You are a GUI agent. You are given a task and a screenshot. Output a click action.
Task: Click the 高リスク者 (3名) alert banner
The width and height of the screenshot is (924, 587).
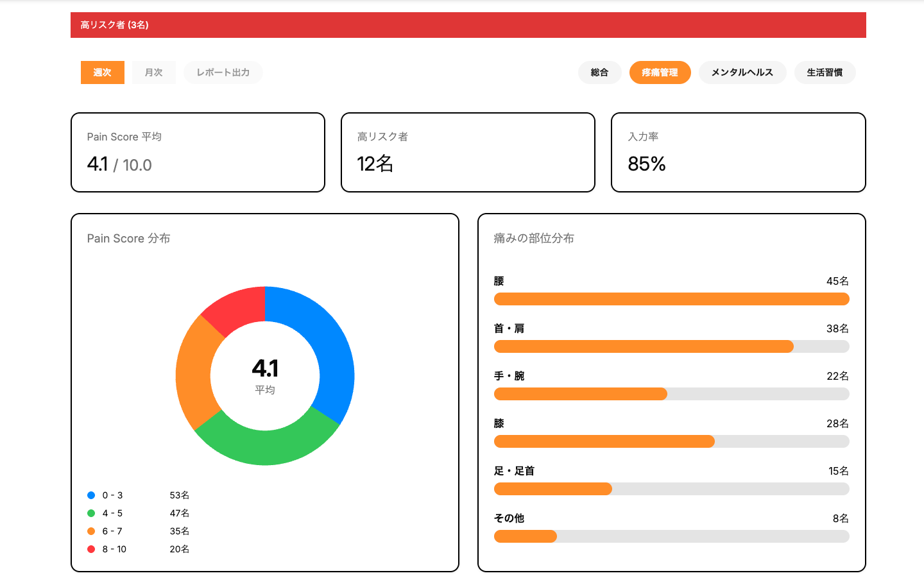[x=468, y=25]
